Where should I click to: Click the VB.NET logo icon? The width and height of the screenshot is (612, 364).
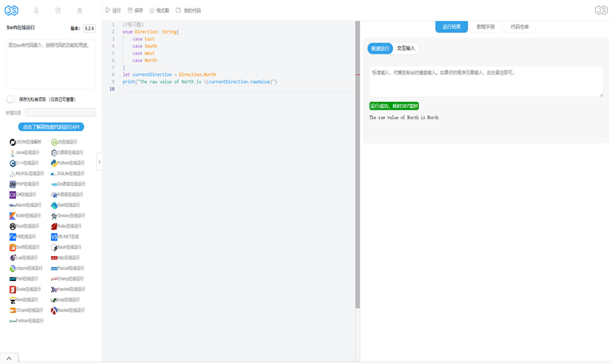point(54,237)
